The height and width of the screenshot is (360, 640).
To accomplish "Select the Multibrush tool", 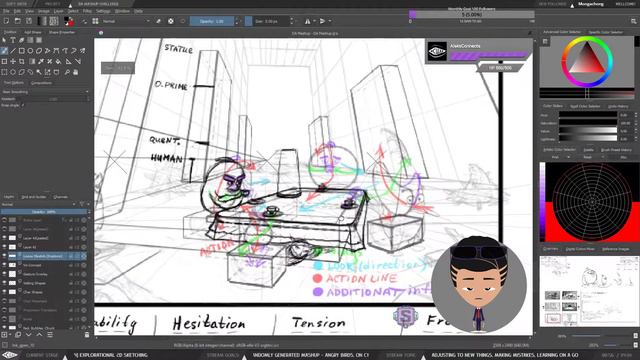I will pos(82,51).
